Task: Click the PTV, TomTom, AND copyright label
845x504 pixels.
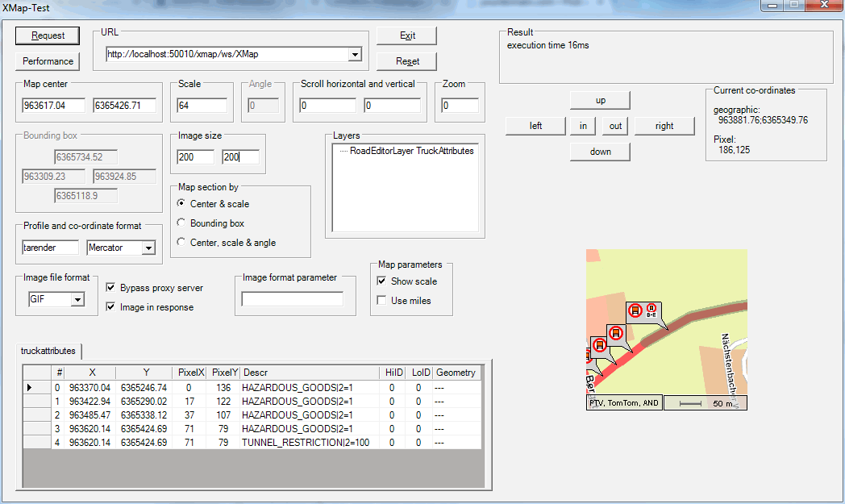Action: [x=623, y=402]
